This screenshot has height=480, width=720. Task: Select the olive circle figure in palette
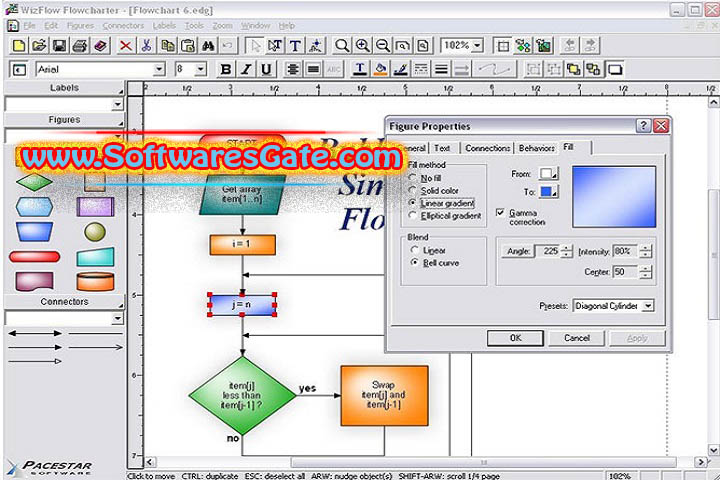click(95, 232)
